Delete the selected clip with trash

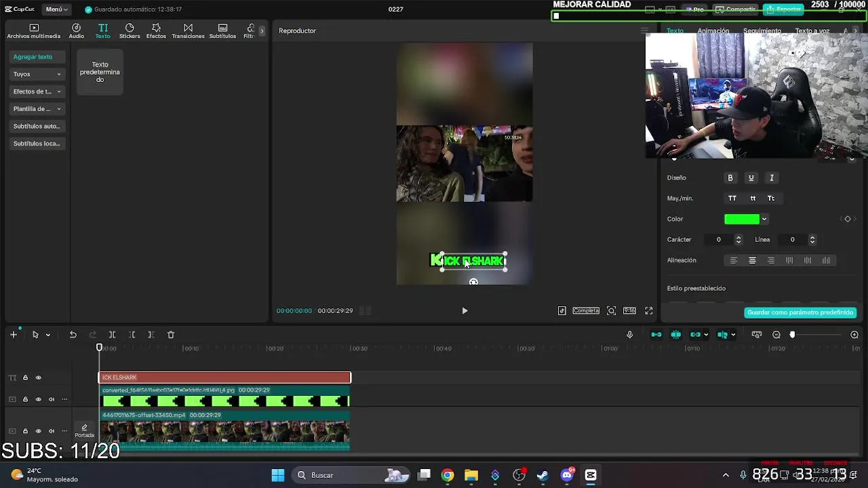point(171,335)
